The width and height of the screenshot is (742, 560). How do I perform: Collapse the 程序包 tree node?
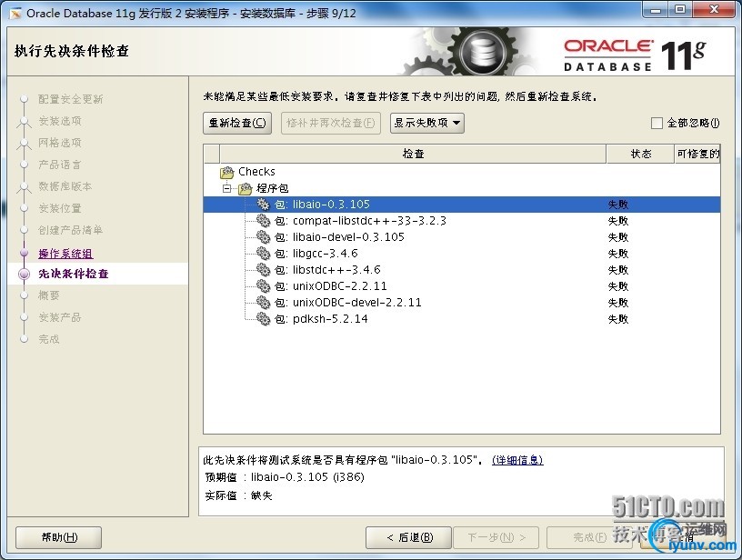[227, 188]
